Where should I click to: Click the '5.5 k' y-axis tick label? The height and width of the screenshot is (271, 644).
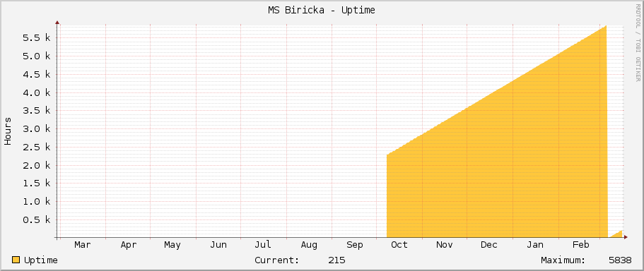(37, 37)
